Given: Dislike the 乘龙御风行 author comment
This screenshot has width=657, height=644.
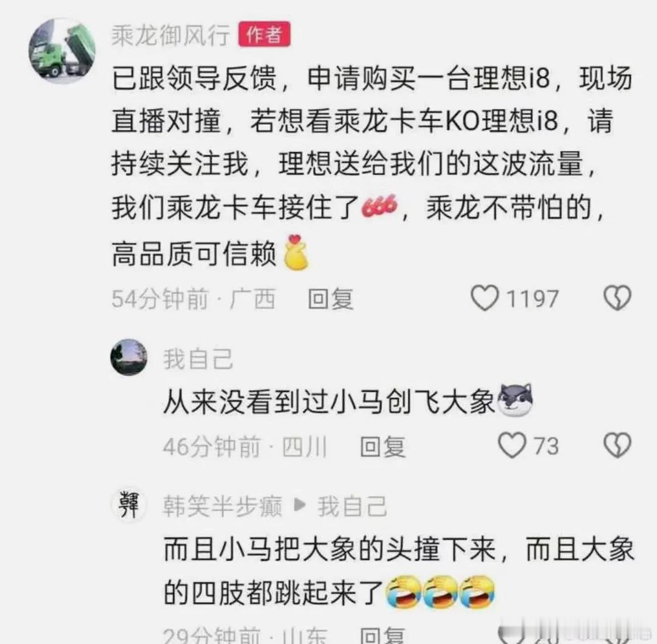Looking at the screenshot, I should coord(617,298).
